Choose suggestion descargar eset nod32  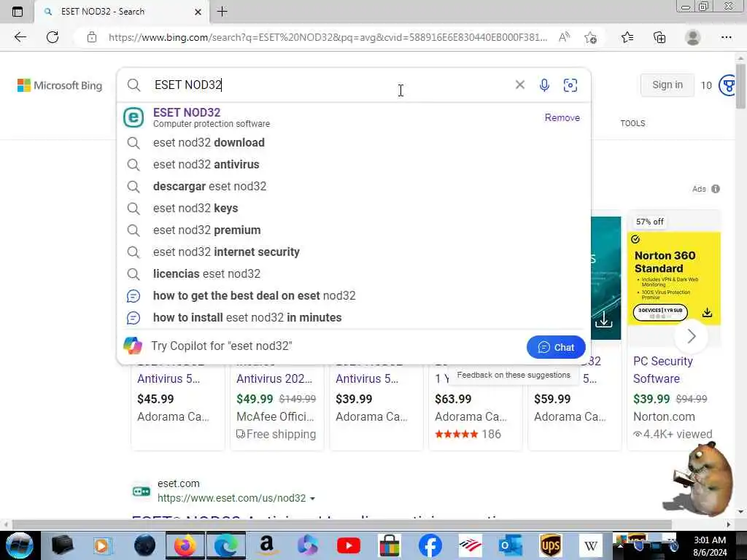pos(352,186)
